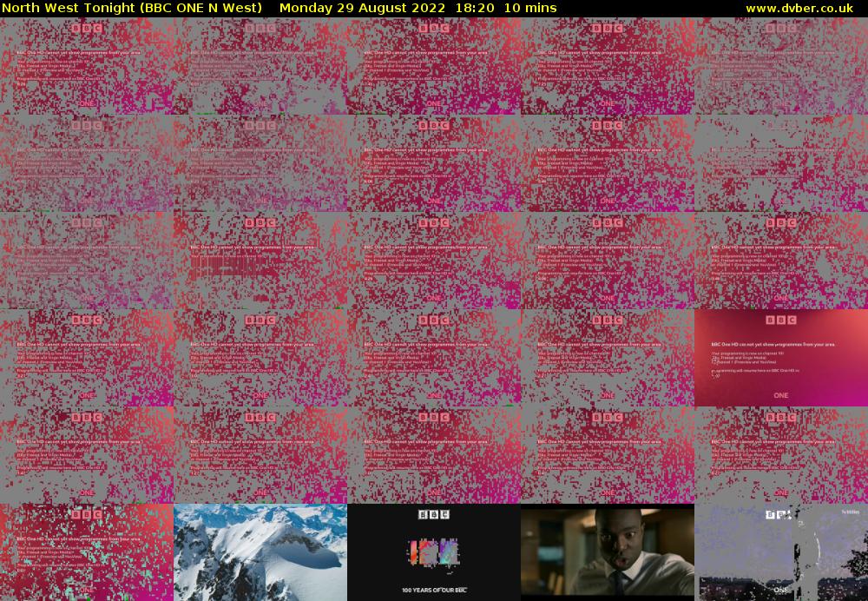Image resolution: width=868 pixels, height=601 pixels.
Task: Click the www.dvber.co.uk link in header
Action: tap(799, 9)
